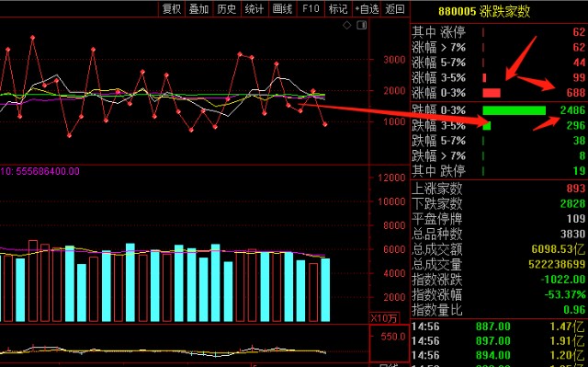Click the green 跌幅 0-3% bar

(514, 110)
